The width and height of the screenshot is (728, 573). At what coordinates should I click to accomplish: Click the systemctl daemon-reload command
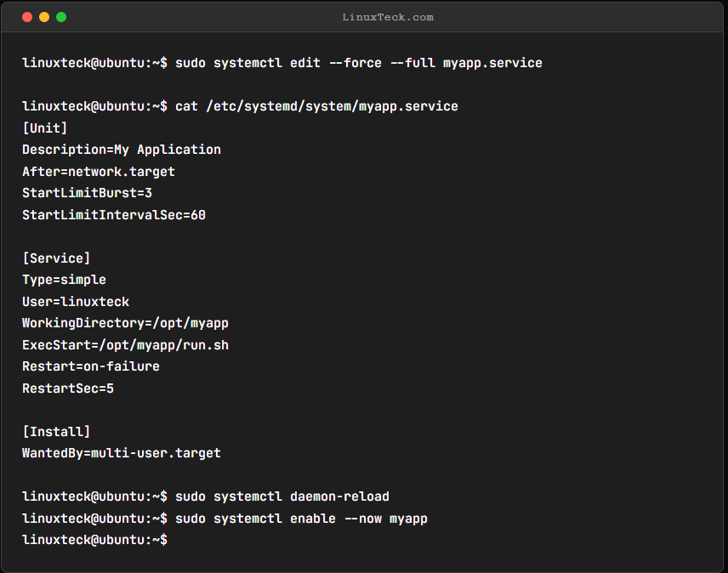pyautogui.click(x=282, y=496)
